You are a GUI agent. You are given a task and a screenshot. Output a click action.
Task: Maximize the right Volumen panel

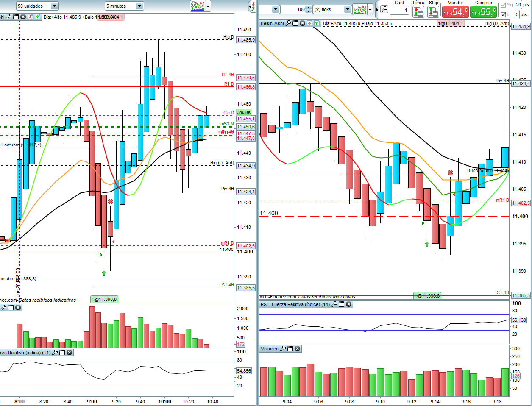point(290,349)
